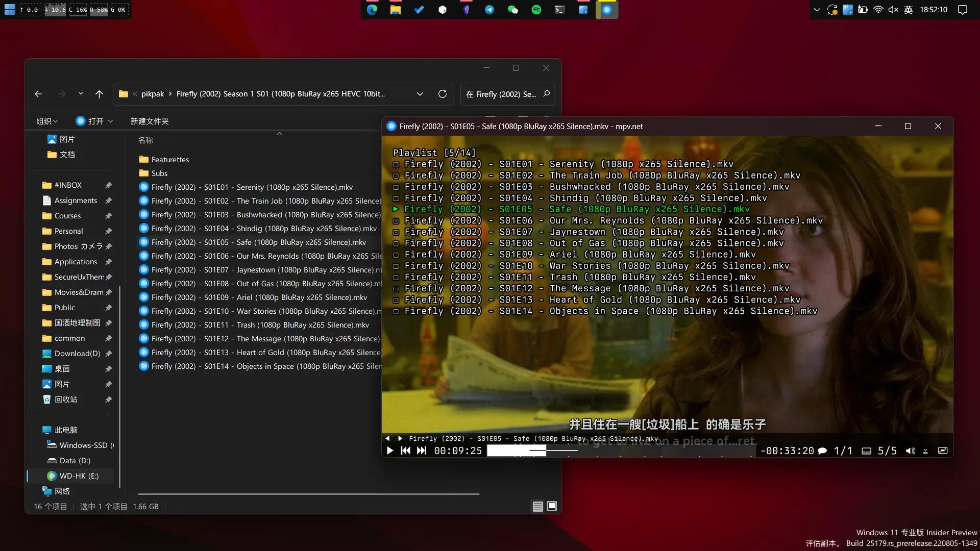Skip to previous chapter in mpv
Image resolution: width=980 pixels, height=551 pixels.
pyautogui.click(x=406, y=450)
